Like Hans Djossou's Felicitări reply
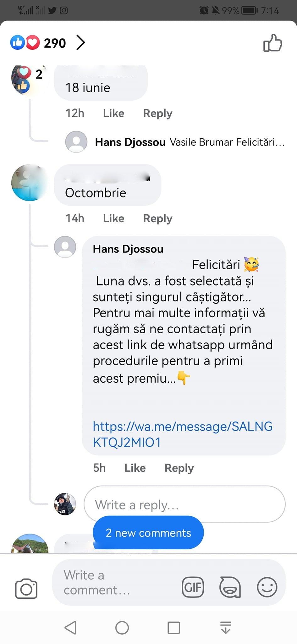 point(135,468)
